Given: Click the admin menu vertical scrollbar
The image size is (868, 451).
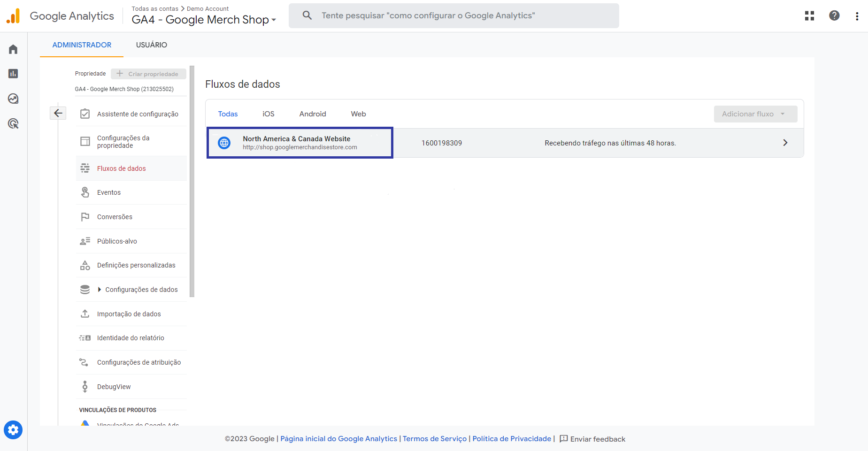Looking at the screenshot, I should (x=192, y=181).
